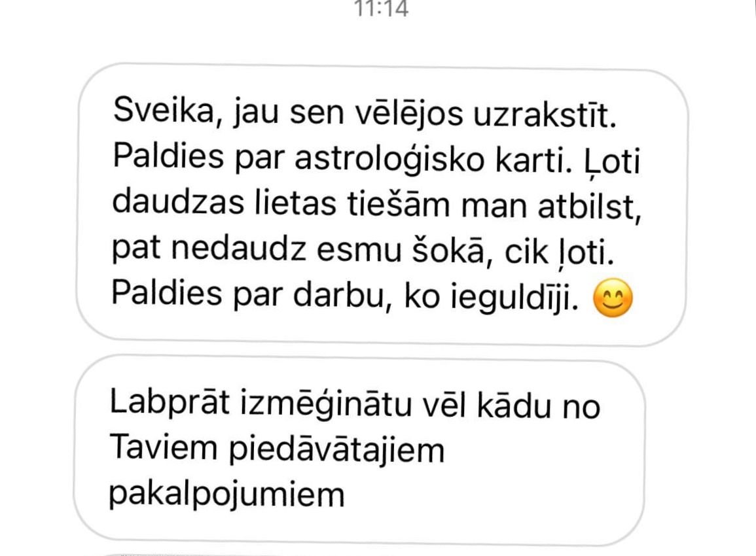This screenshot has width=756, height=556.
Task: Click the word "daudzas" in the third line
Action: (x=178, y=202)
